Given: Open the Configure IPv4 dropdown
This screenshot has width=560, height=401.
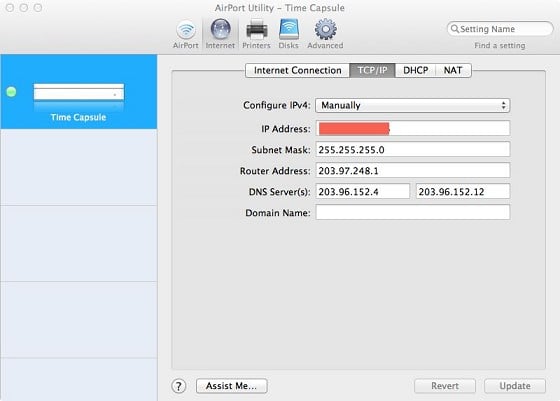Looking at the screenshot, I should coord(412,105).
